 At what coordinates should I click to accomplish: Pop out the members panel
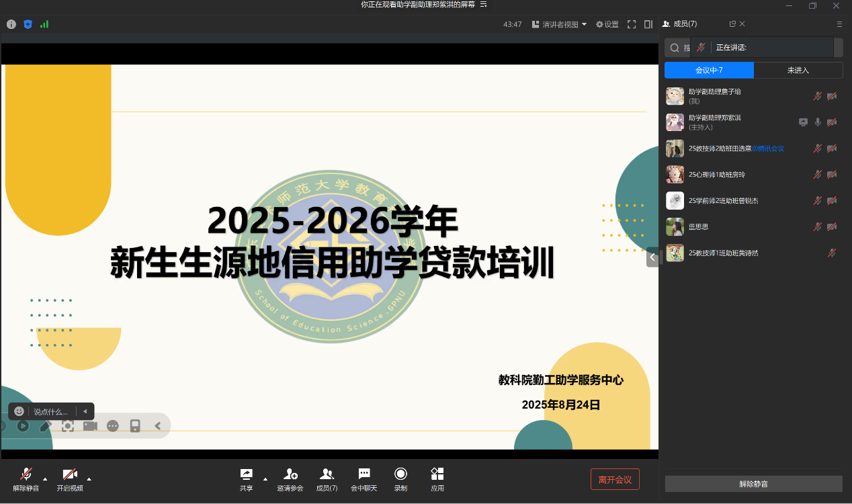click(732, 24)
